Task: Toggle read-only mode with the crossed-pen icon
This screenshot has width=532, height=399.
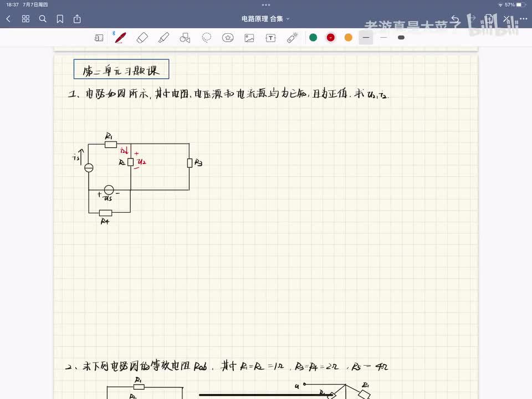Action: (x=506, y=19)
